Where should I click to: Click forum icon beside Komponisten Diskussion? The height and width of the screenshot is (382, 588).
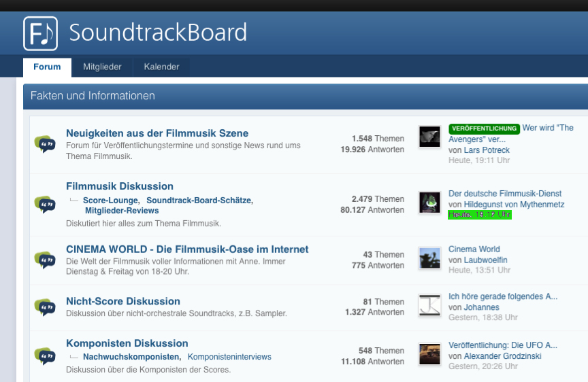(45, 356)
